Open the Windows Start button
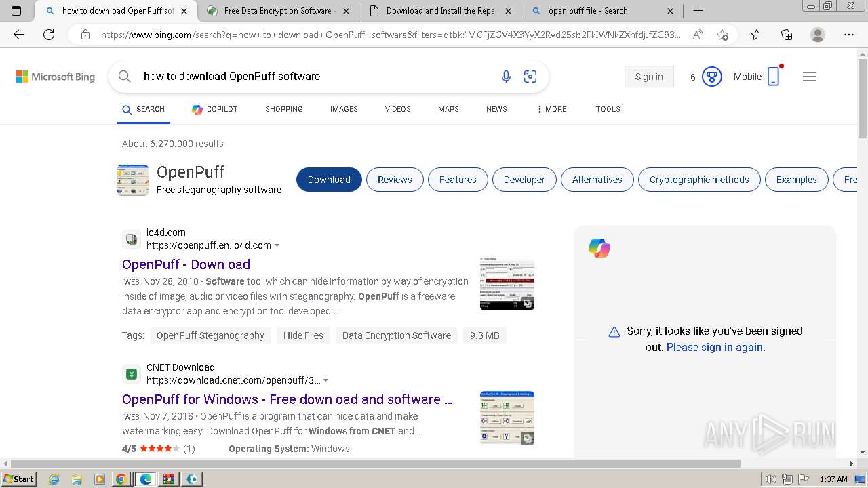 (19, 479)
